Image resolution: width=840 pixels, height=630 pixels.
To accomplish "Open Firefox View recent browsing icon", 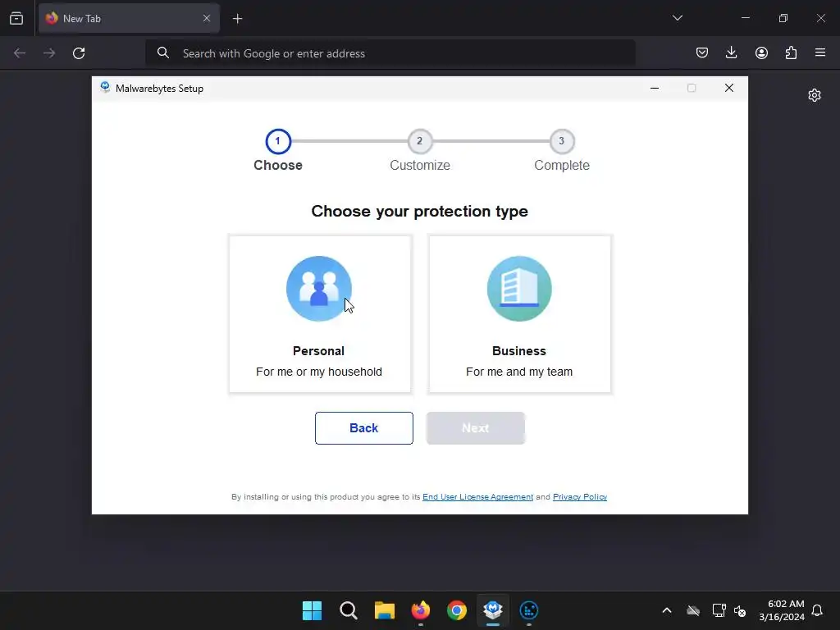I will pos(16,18).
